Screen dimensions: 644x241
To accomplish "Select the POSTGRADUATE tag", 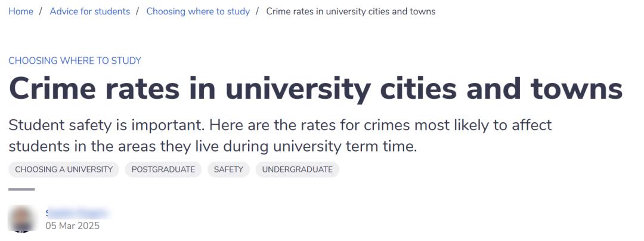I will pos(163,169).
